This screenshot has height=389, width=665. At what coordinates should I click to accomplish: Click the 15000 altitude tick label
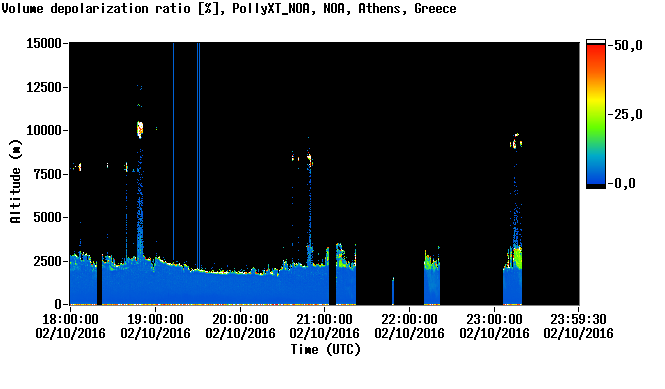pyautogui.click(x=44, y=43)
